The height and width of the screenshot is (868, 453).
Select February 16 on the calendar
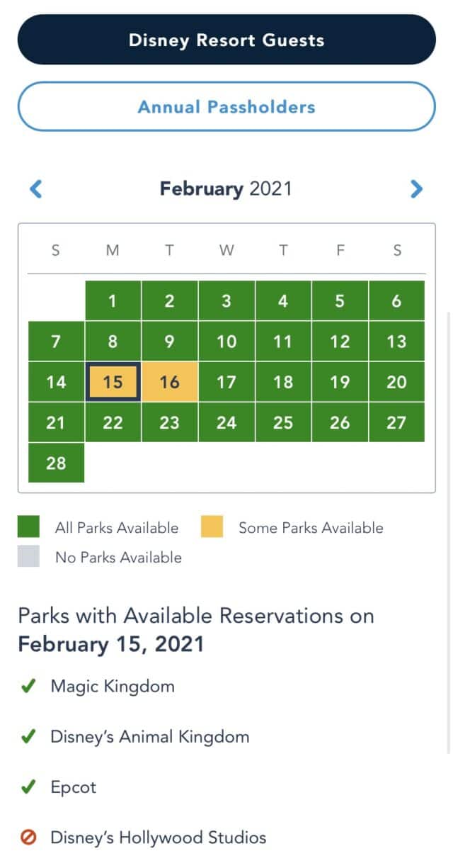point(170,382)
